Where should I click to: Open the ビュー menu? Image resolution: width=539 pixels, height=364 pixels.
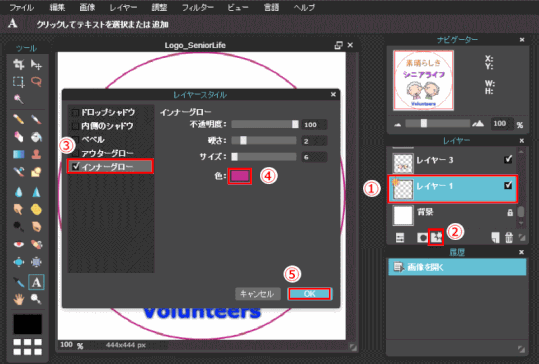click(x=238, y=8)
